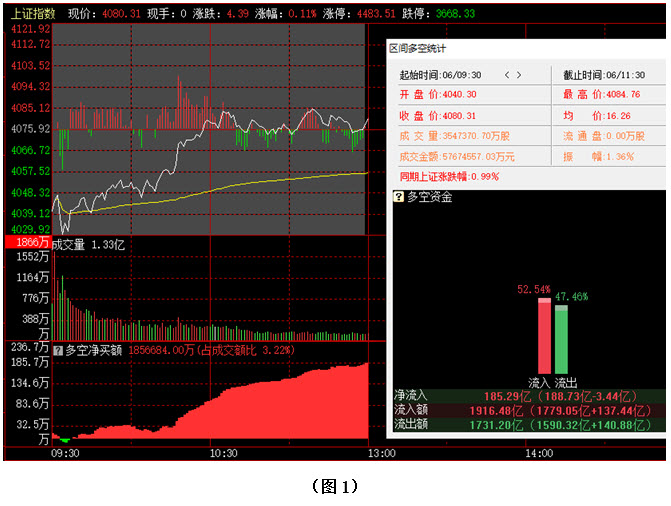
Task: Select the 上证指数 title label
Action: tap(32, 14)
